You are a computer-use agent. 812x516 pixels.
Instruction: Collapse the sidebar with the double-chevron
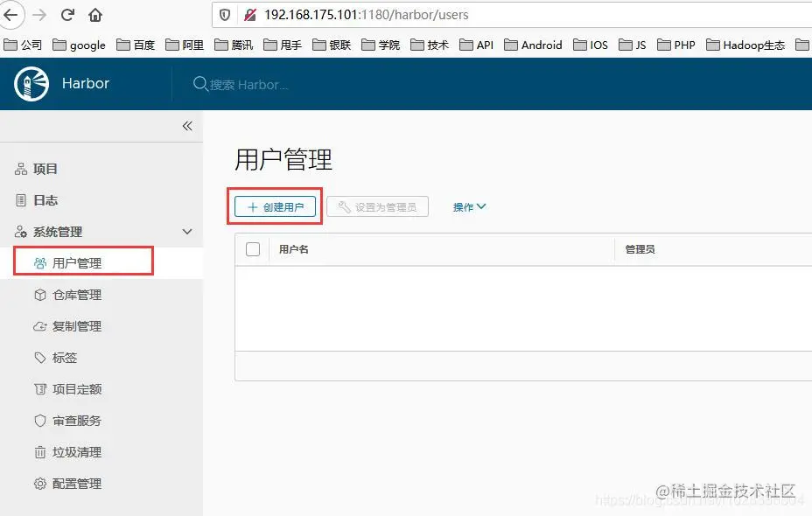tap(186, 126)
